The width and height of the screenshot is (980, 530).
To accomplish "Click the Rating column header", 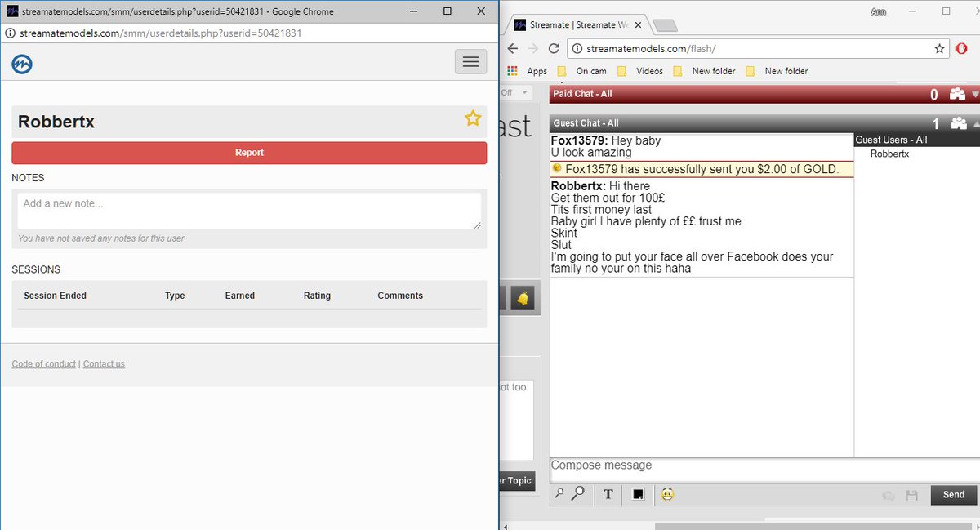I will coord(317,296).
